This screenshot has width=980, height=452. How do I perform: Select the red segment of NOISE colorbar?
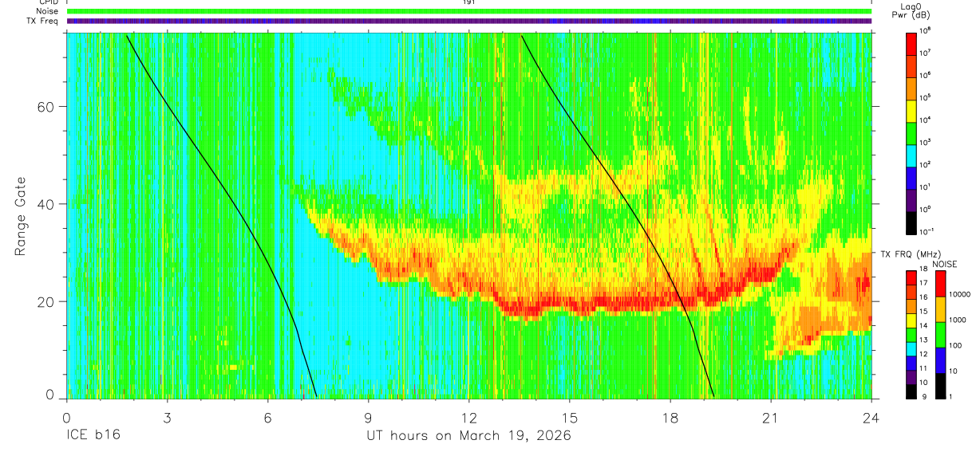pyautogui.click(x=939, y=283)
